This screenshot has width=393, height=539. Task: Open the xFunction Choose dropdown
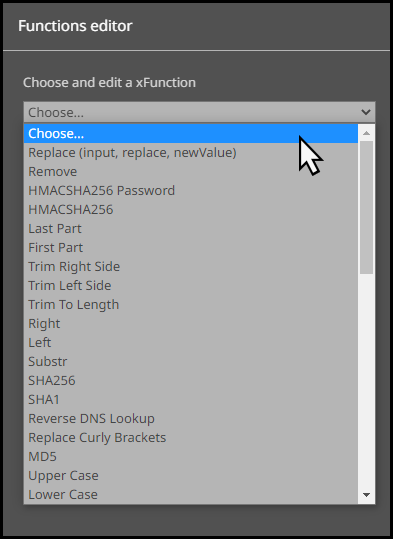[199, 112]
